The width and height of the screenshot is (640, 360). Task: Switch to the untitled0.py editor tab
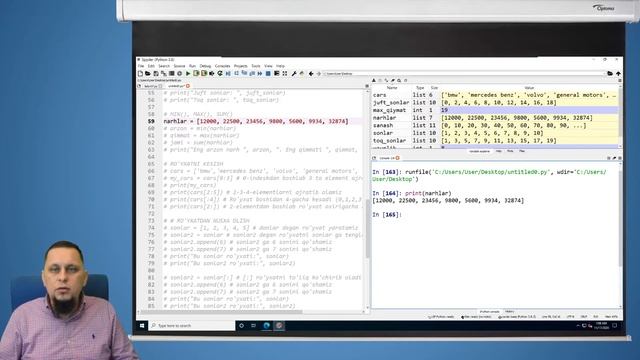pyautogui.click(x=176, y=86)
